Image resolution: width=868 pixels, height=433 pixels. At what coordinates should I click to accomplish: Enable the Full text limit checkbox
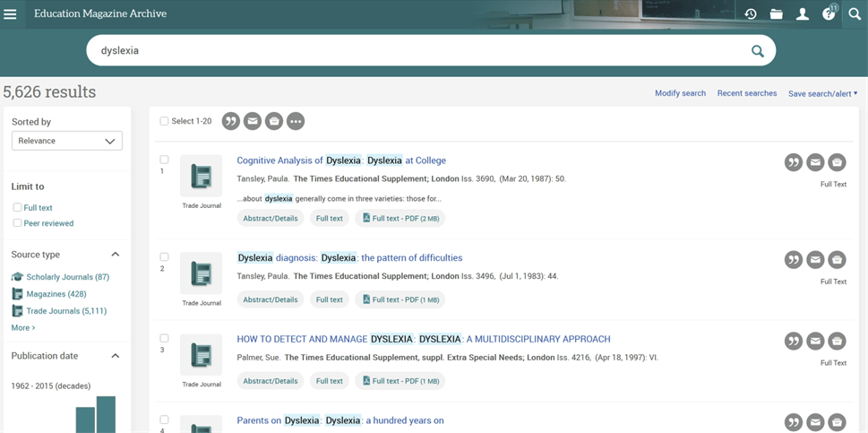[17, 208]
